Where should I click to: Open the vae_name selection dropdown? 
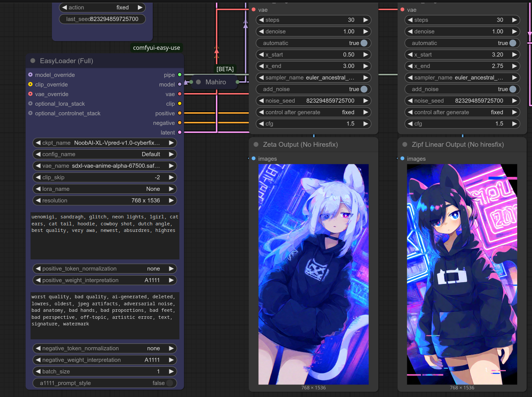(x=105, y=166)
